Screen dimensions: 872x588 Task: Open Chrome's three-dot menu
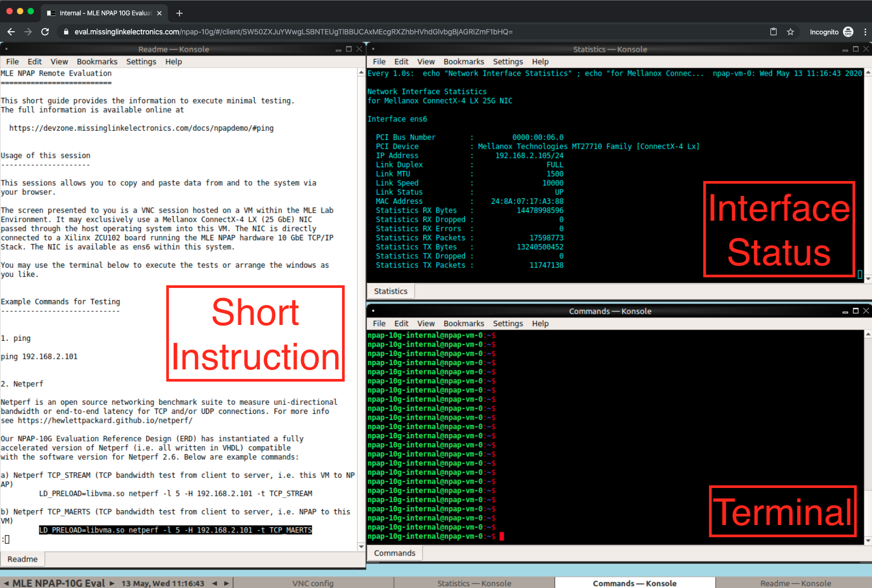click(x=865, y=32)
